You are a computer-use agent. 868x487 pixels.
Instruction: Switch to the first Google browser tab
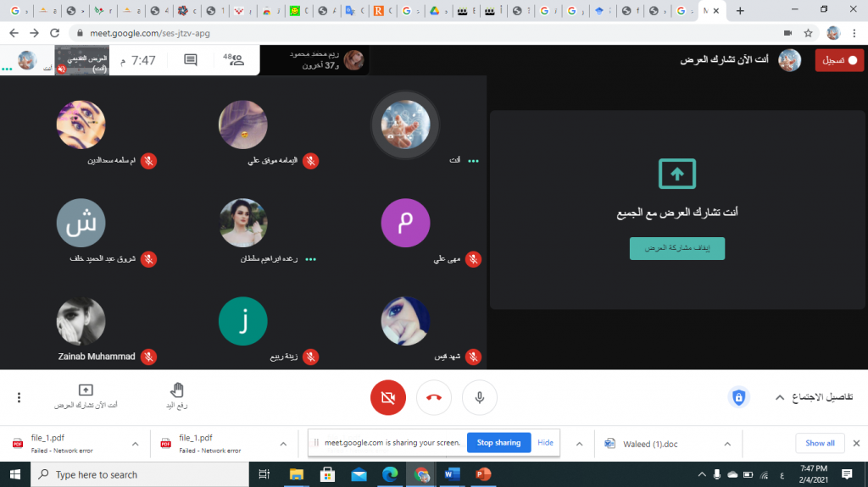tap(15, 11)
